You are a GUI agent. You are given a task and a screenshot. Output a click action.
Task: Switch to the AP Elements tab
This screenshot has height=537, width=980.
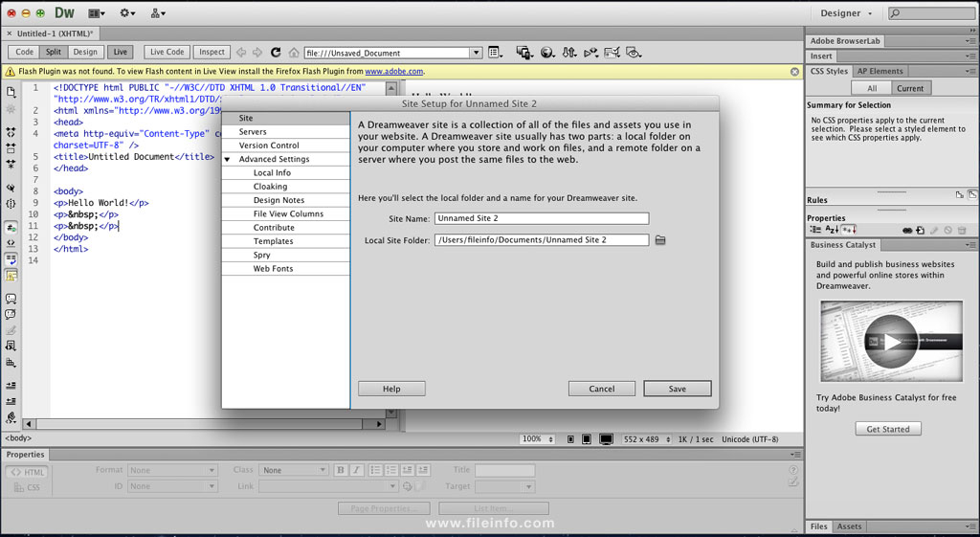(880, 71)
